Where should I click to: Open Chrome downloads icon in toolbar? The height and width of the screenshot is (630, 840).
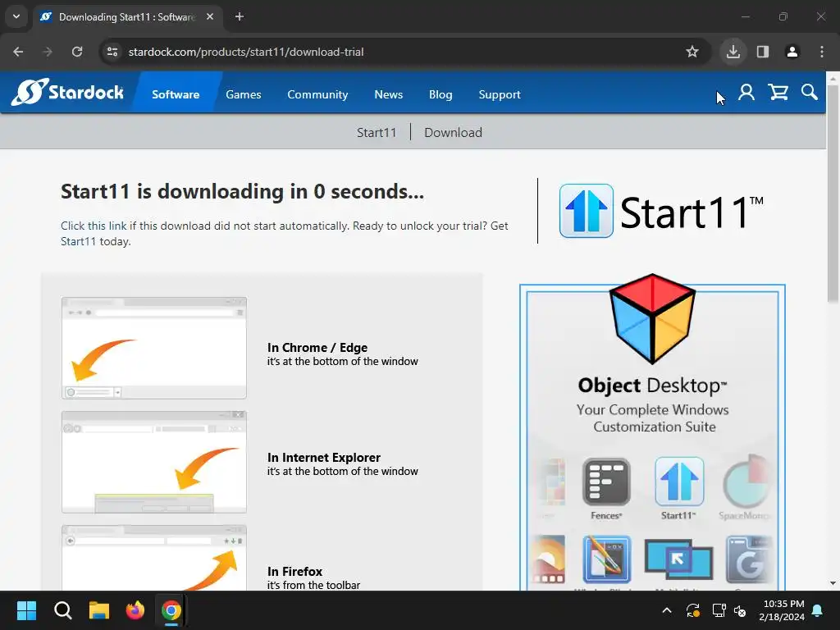733,52
